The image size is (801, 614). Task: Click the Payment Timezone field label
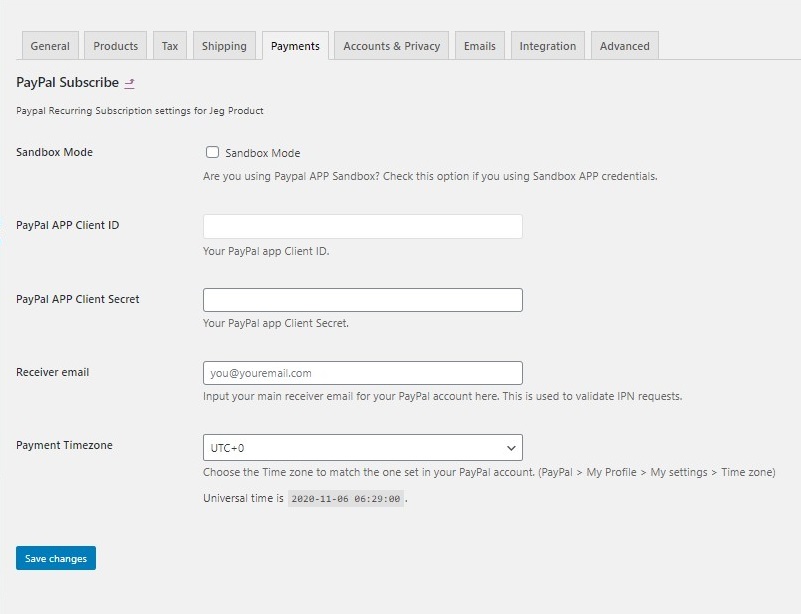[x=64, y=445]
